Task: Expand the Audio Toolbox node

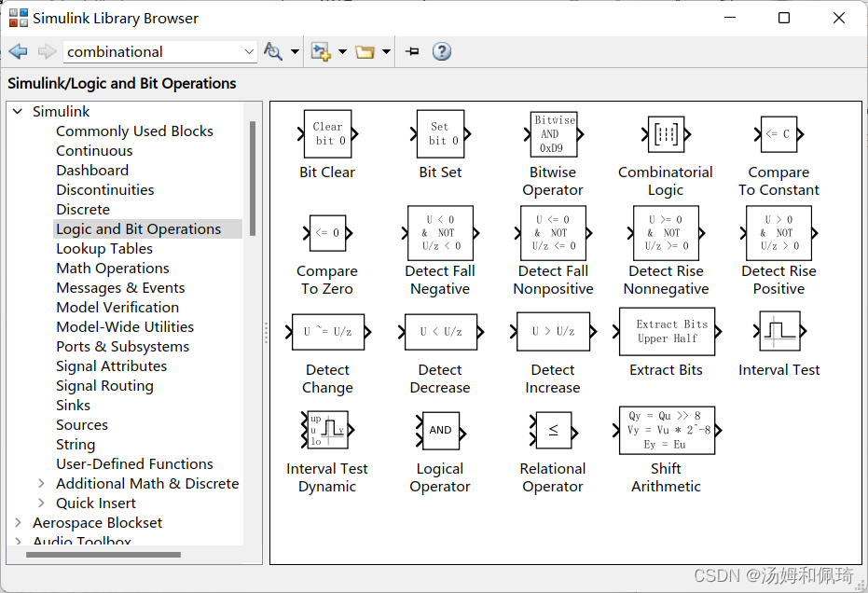Action: tap(19, 541)
